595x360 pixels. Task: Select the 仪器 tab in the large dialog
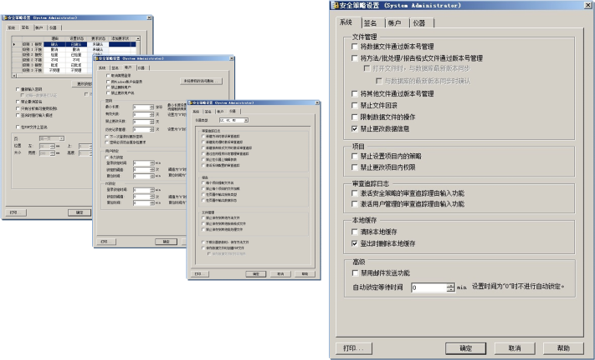(x=419, y=23)
